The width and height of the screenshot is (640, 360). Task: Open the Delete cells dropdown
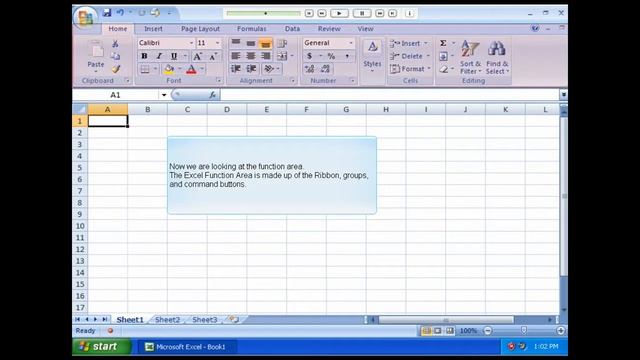(x=427, y=56)
